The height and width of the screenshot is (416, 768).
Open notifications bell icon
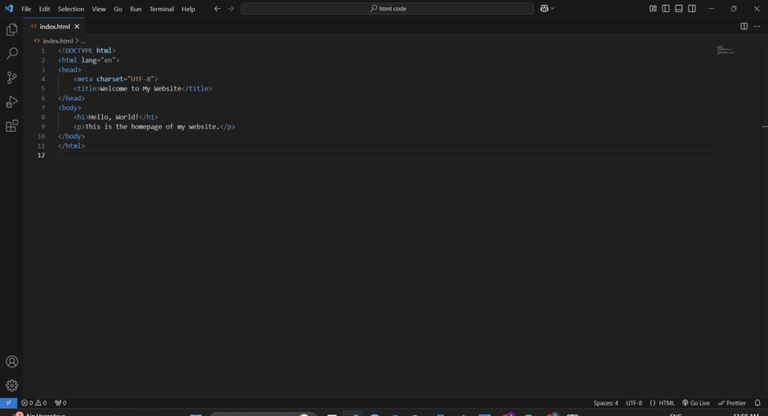pos(757,403)
